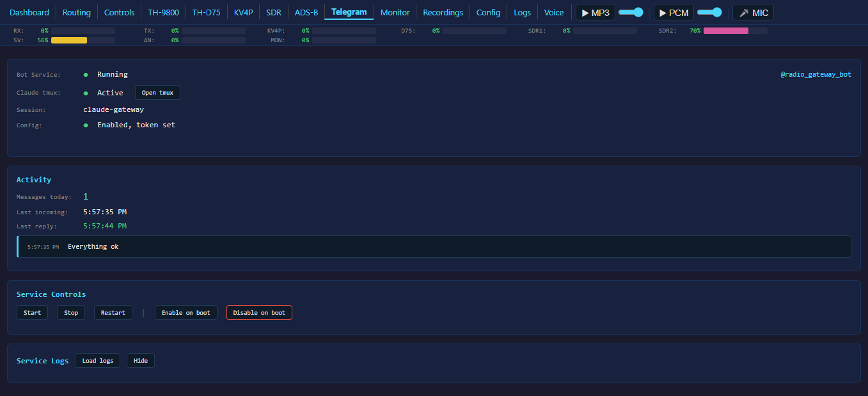Start MP3 stream playback
The height and width of the screenshot is (396, 868).
coord(596,12)
